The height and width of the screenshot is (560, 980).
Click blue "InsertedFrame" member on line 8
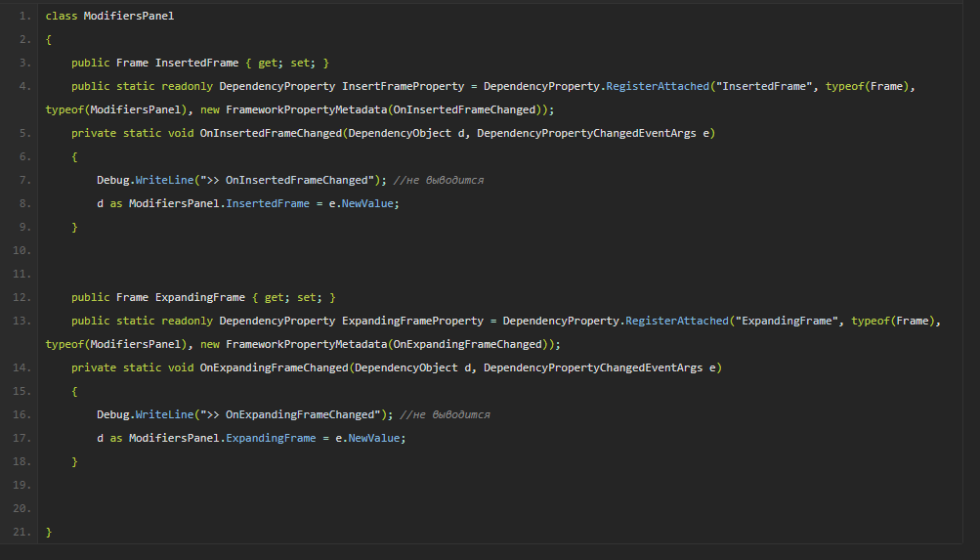268,203
